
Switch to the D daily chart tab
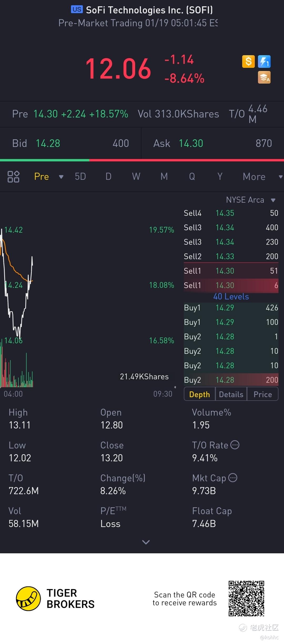tap(108, 177)
